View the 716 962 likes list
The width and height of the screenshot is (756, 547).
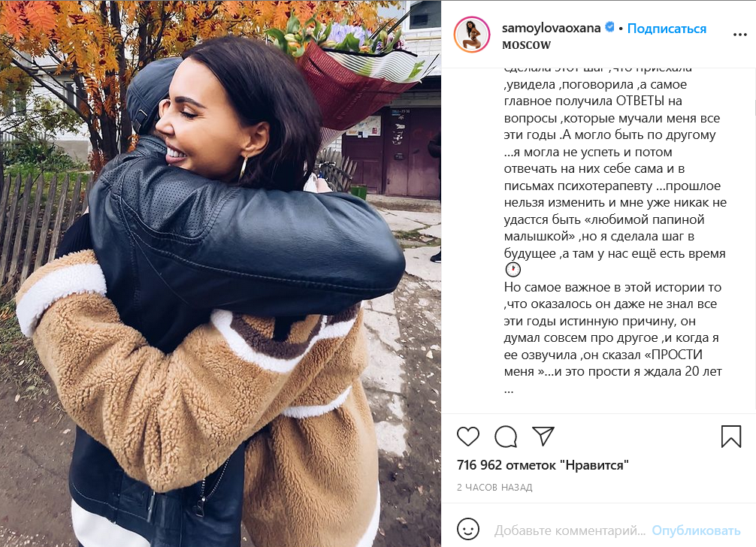pyautogui.click(x=543, y=465)
